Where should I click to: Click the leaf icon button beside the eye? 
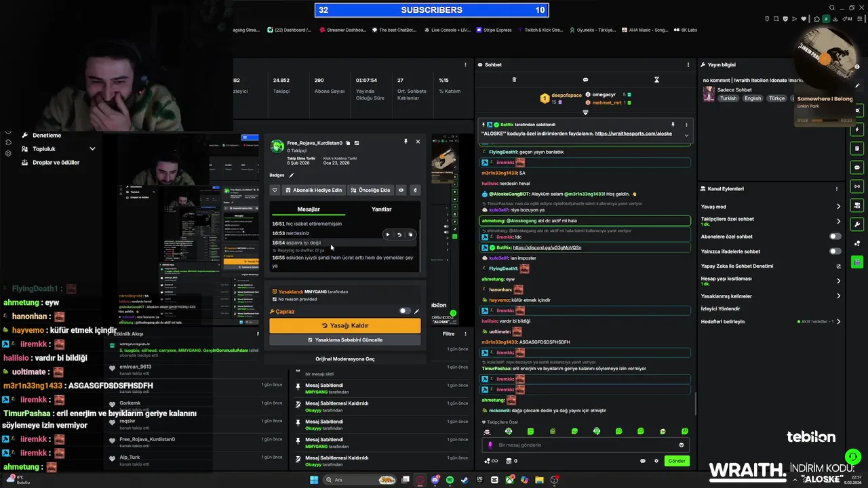[415, 190]
